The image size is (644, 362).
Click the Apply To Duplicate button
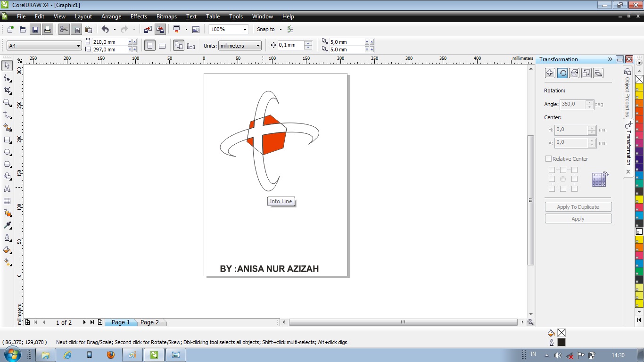click(x=578, y=206)
